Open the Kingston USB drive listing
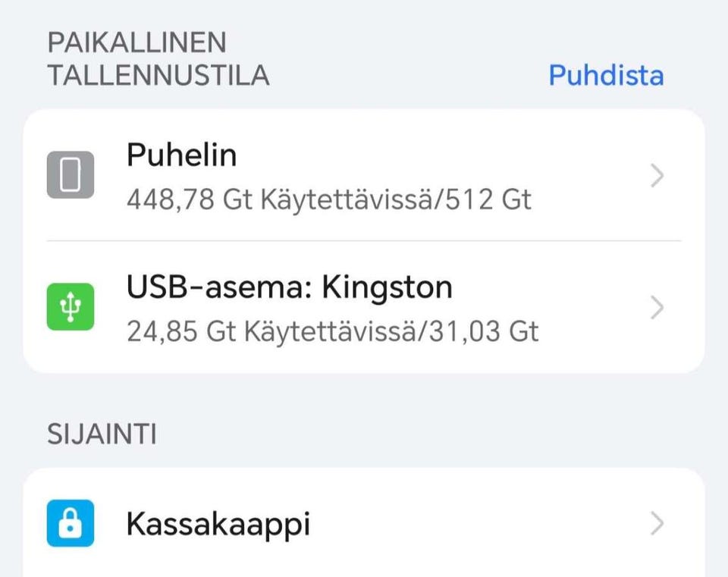This screenshot has height=577, width=728. tap(303, 307)
